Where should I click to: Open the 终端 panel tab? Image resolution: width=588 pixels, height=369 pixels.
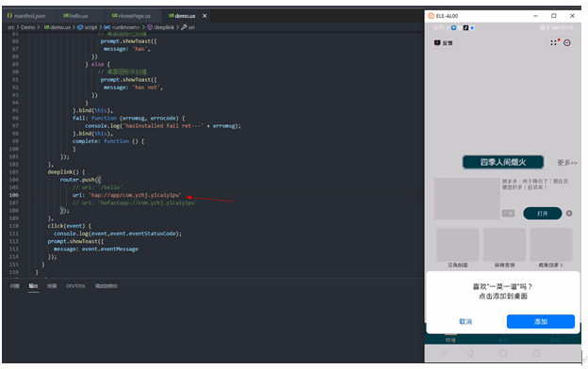[x=52, y=286]
